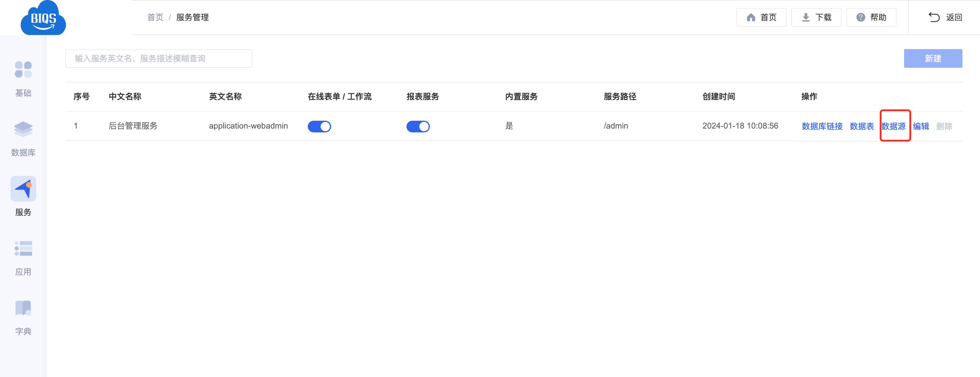Click the 数据源 action link
The height and width of the screenshot is (377, 980).
(x=893, y=127)
